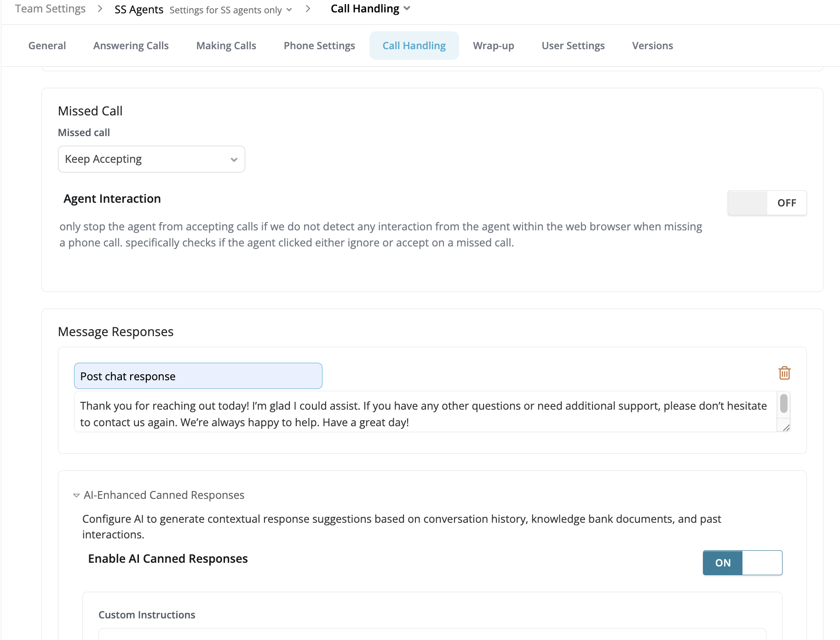Disable the Enable AI Canned Responses toggle
The image size is (840, 640).
click(x=742, y=563)
